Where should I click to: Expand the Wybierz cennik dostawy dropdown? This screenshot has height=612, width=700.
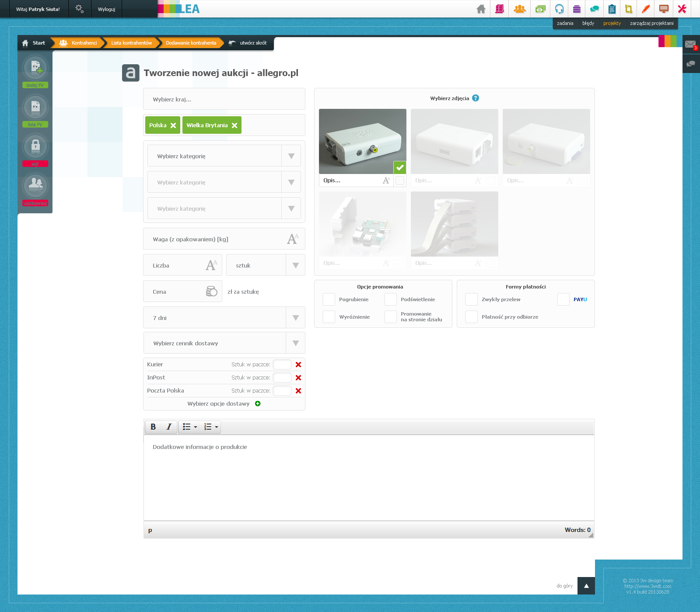(295, 343)
